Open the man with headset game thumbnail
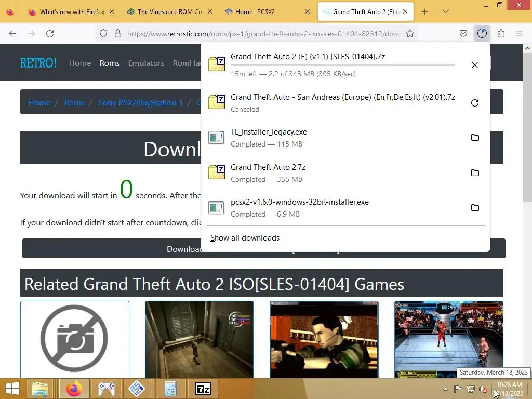 point(324,339)
